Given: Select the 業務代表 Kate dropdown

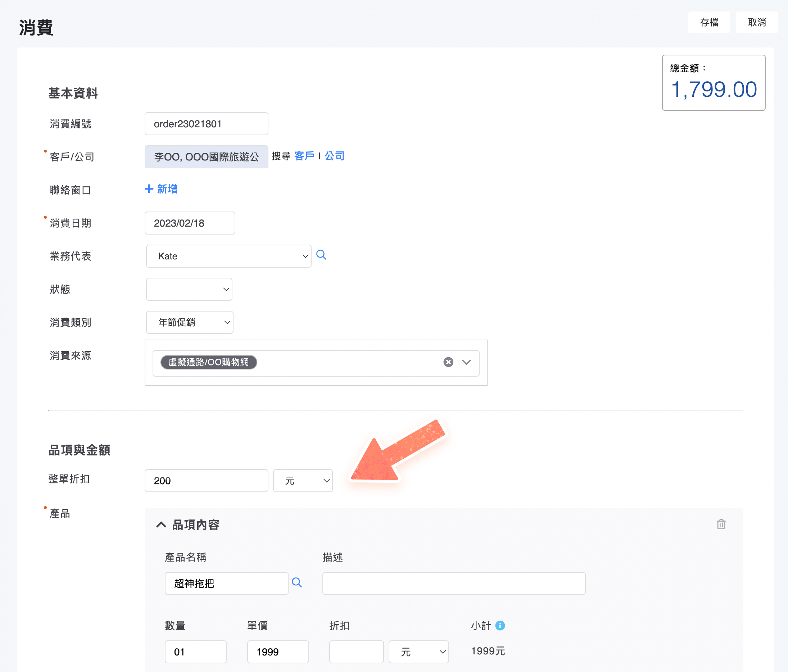Looking at the screenshot, I should click(x=228, y=255).
